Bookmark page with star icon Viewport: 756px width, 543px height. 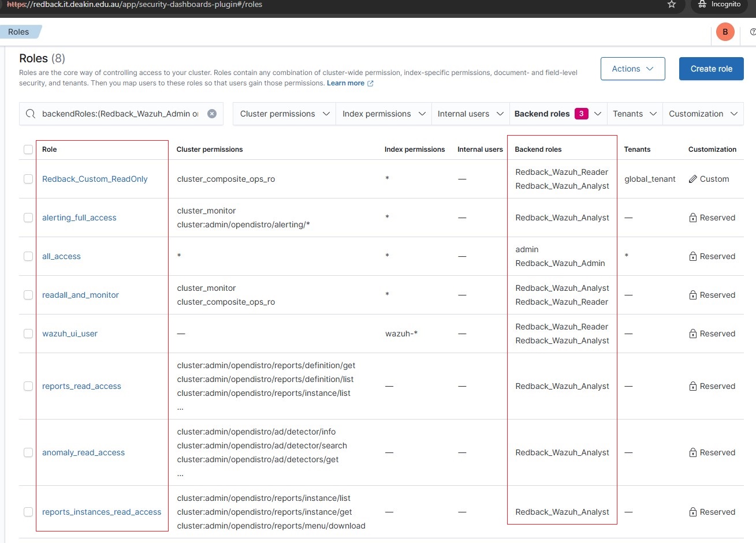point(672,4)
